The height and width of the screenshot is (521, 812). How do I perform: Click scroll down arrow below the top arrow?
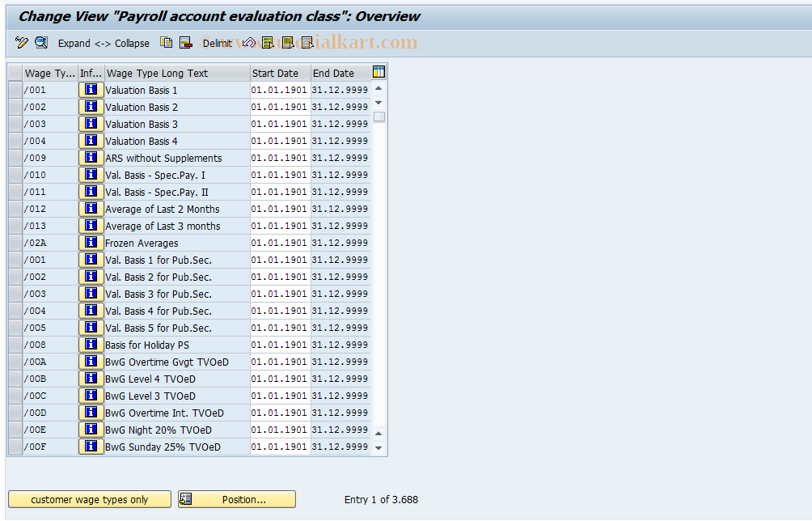point(379,103)
